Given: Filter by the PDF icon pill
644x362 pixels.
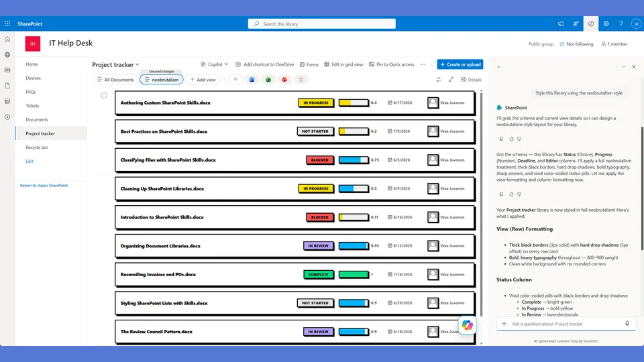Looking at the screenshot, I should click(301, 80).
